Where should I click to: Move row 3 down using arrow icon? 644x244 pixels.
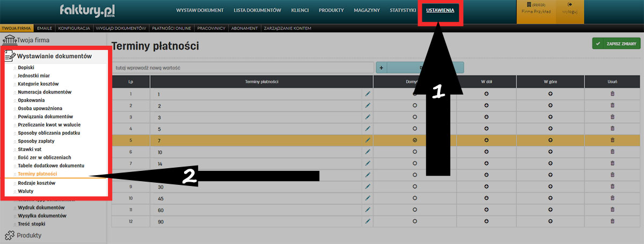pos(486,117)
